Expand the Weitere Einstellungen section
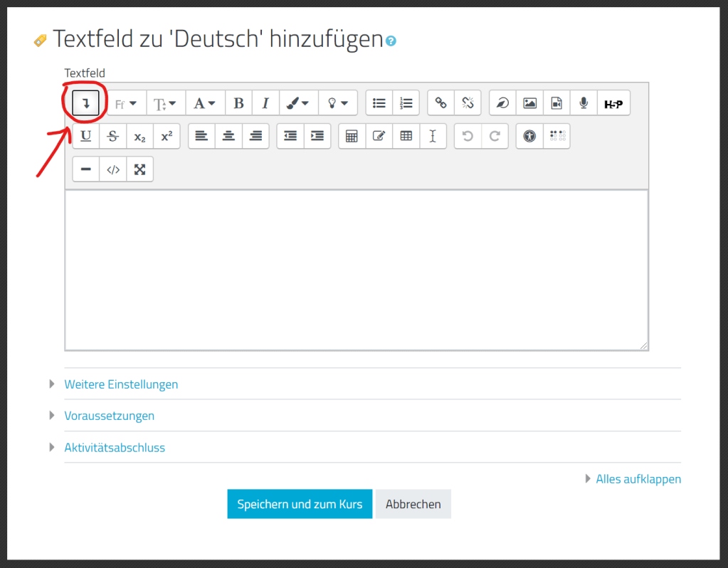728x568 pixels. pyautogui.click(x=121, y=384)
